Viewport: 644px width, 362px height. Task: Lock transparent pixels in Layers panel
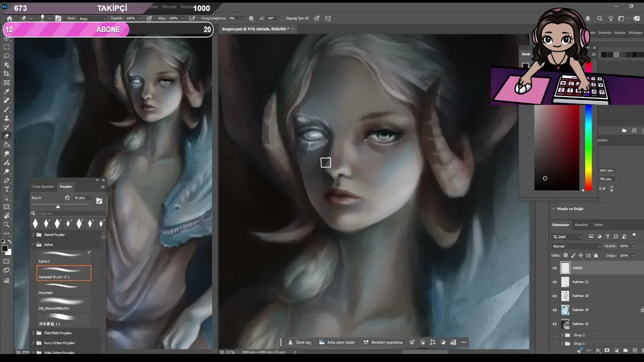(x=566, y=255)
